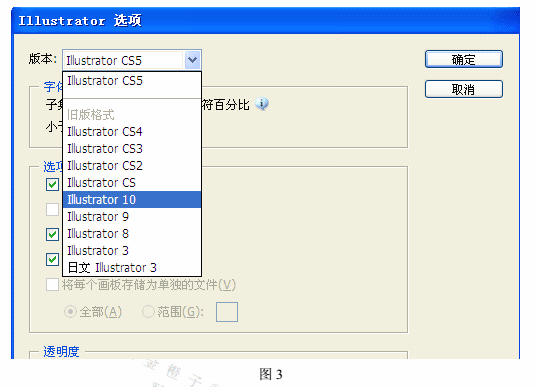Choose Illustrator CS4 legacy format
535x387 pixels.
pyautogui.click(x=132, y=131)
